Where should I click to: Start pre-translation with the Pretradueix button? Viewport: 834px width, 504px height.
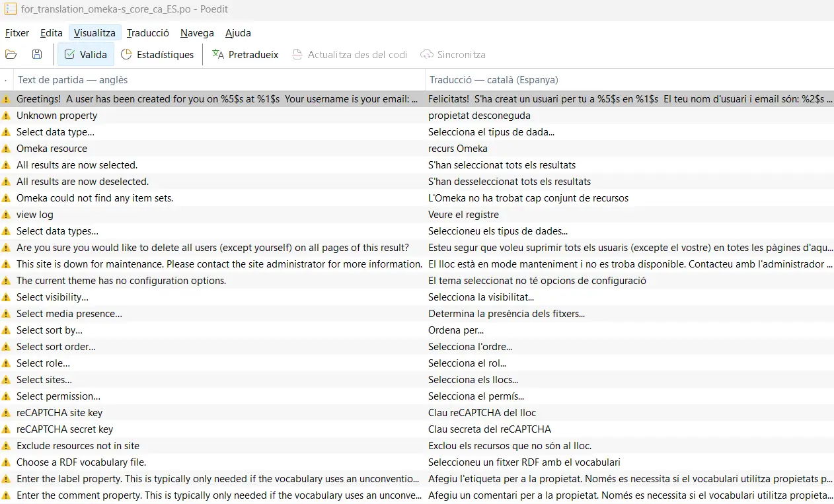click(245, 54)
